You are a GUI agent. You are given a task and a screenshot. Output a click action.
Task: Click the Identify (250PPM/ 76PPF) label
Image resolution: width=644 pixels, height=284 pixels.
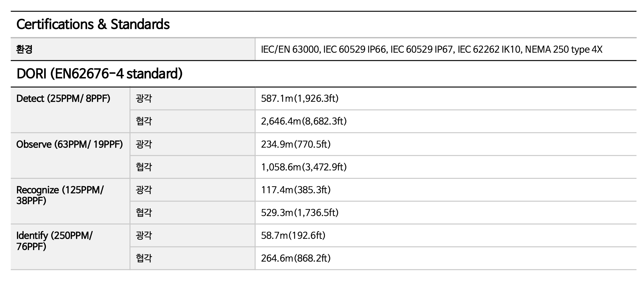pos(54,241)
